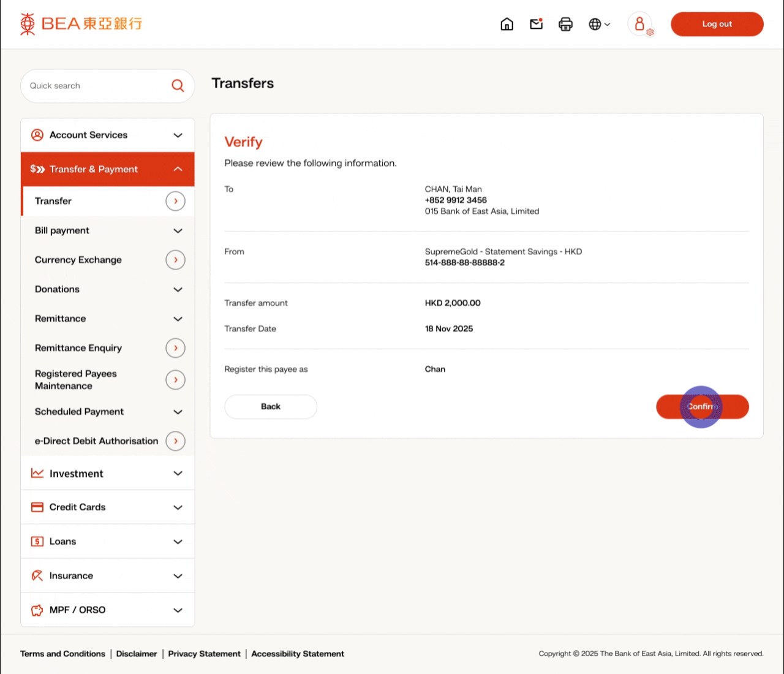This screenshot has width=784, height=674.
Task: Open the globe language dropdown
Action: [598, 24]
